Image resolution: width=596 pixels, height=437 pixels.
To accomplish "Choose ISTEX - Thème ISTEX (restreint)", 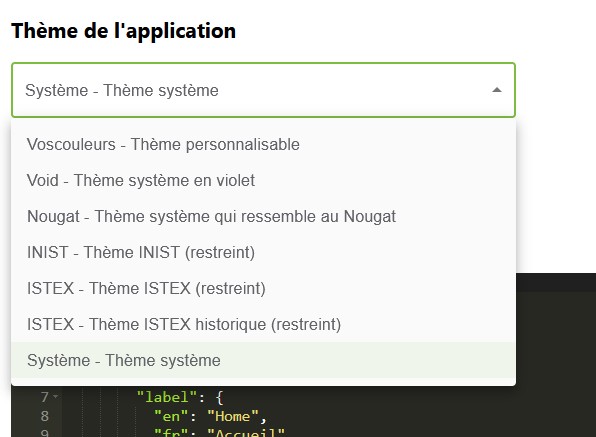I will pos(263,288).
